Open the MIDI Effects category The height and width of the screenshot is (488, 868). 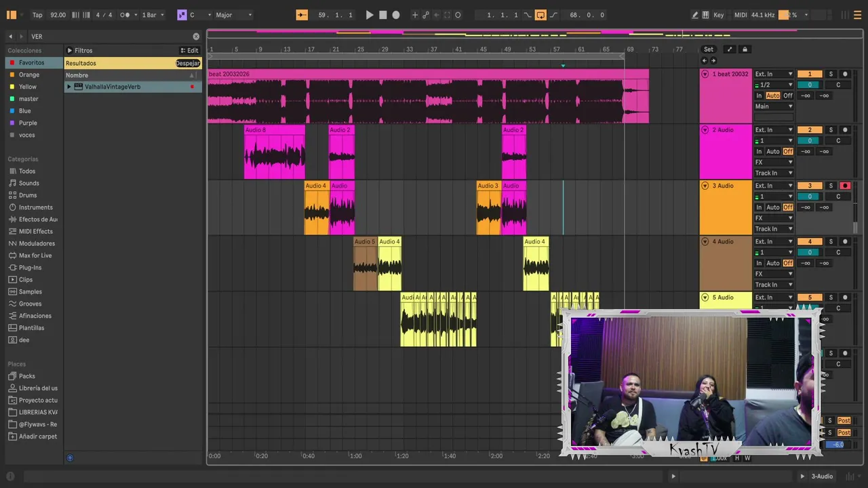pos(35,231)
